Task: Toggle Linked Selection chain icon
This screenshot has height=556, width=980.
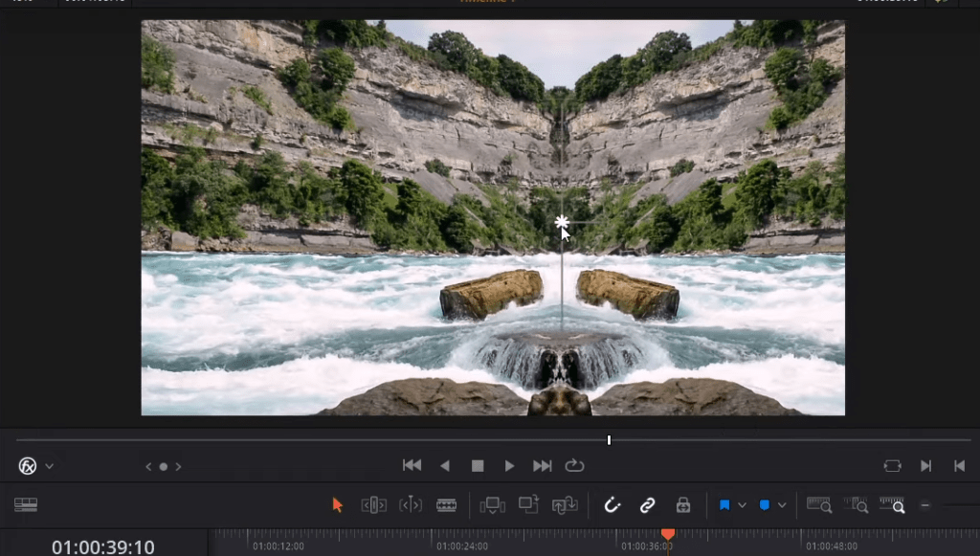Action: click(648, 504)
